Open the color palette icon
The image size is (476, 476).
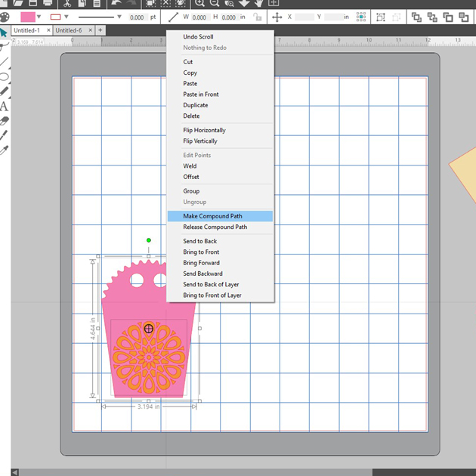[5, 17]
